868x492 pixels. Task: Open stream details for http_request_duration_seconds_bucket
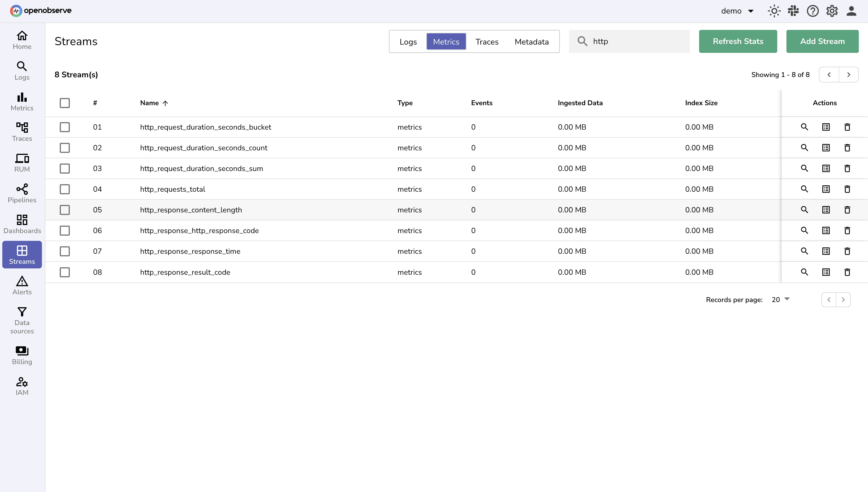tap(826, 127)
